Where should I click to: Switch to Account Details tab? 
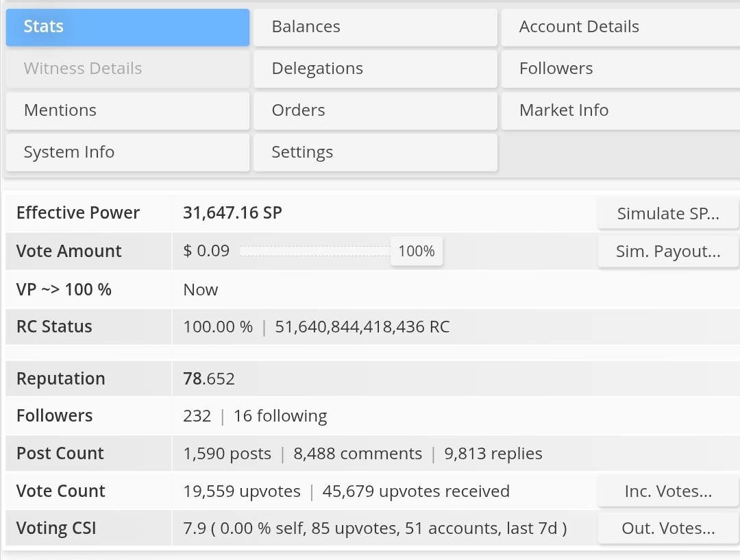(x=620, y=27)
